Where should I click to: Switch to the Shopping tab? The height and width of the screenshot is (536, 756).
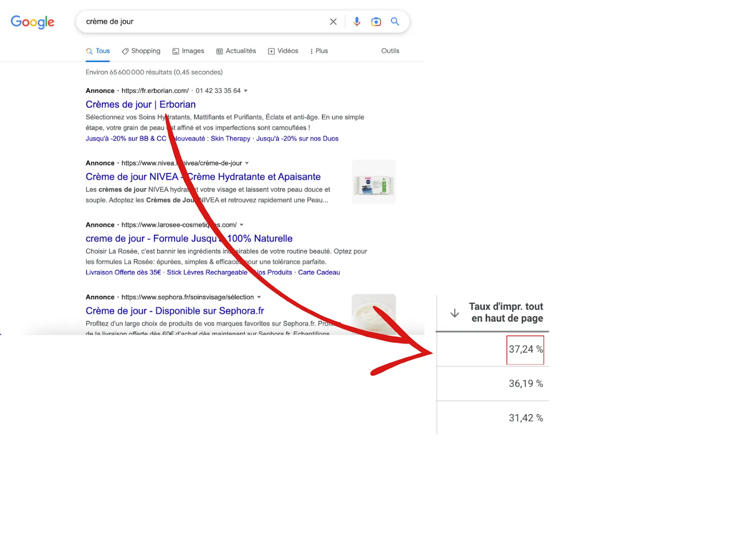(141, 51)
